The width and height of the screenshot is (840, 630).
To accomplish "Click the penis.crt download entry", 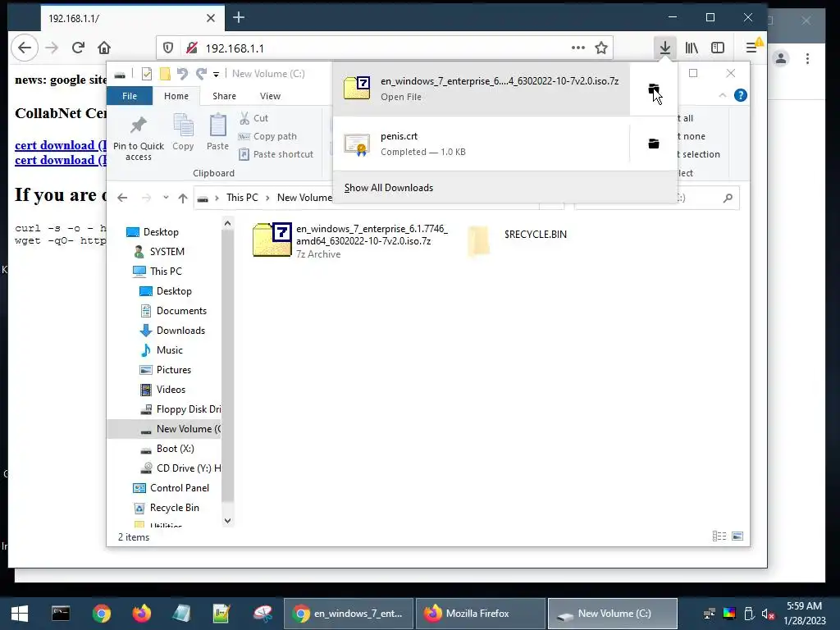I will click(x=481, y=144).
